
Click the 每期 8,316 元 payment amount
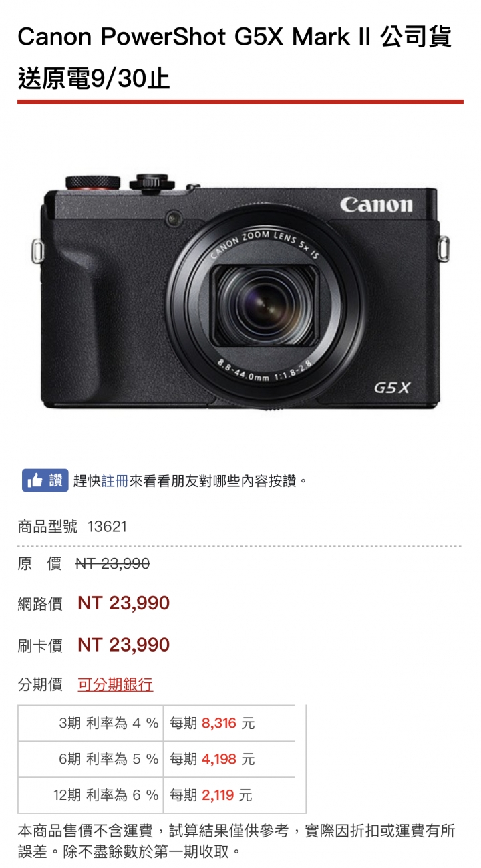[x=212, y=723]
